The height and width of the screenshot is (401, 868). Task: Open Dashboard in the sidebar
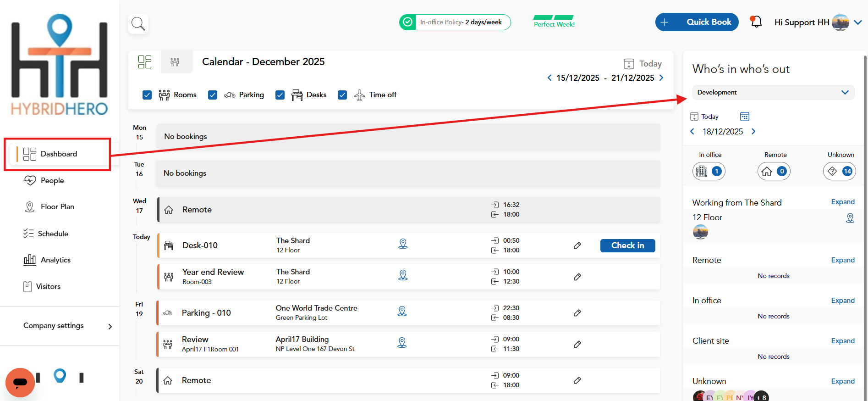[59, 154]
